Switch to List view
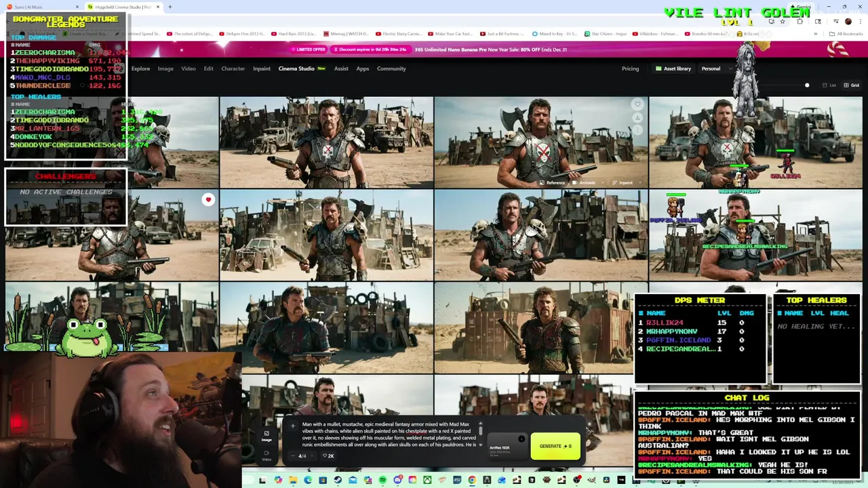868x488 pixels. [x=829, y=85]
